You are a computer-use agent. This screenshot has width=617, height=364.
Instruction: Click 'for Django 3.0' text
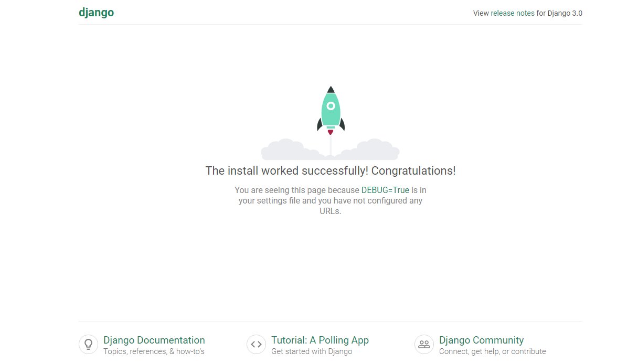pos(559,13)
